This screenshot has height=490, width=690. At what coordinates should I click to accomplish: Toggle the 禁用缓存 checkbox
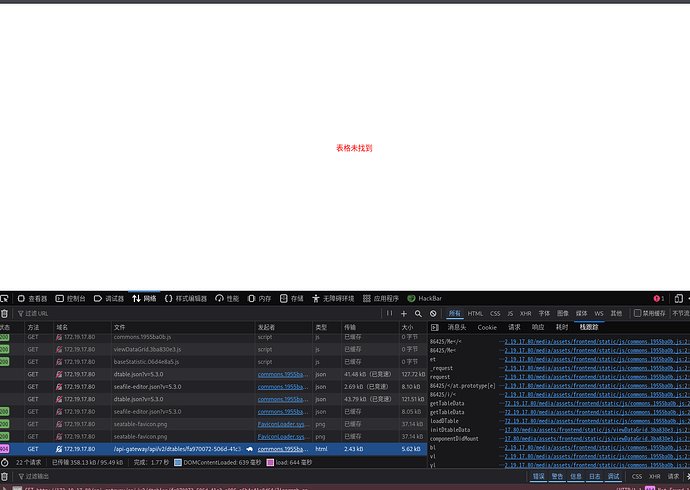(637, 313)
